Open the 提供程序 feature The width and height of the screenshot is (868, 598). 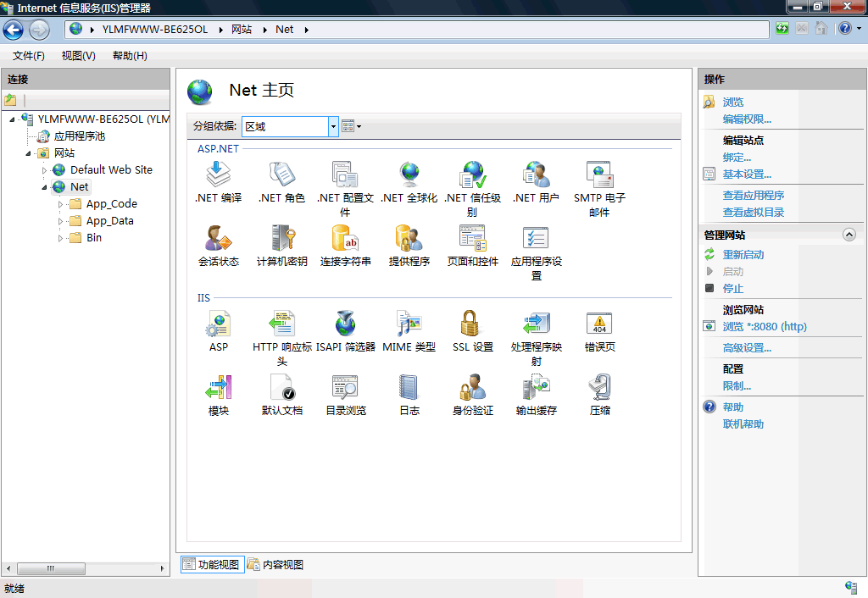click(x=409, y=246)
